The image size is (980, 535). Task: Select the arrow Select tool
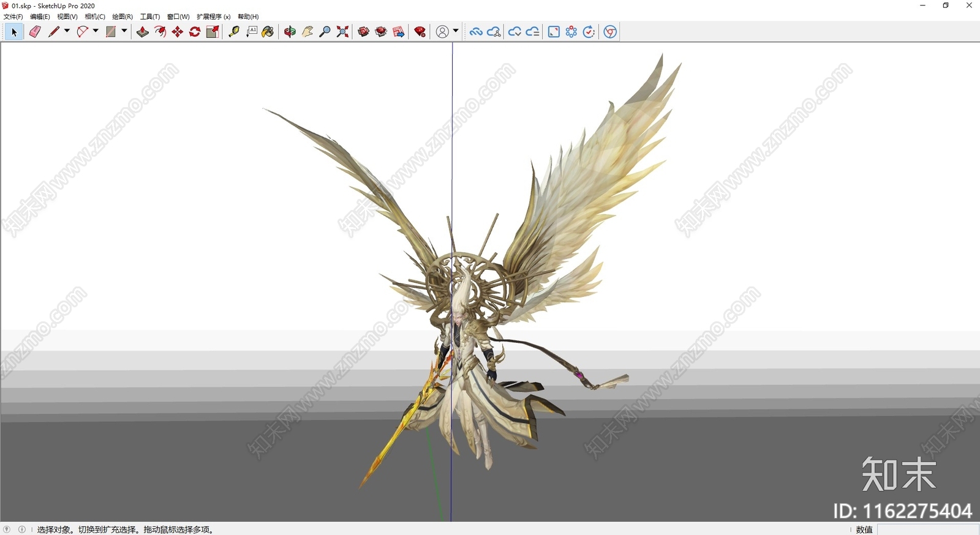tap(14, 32)
